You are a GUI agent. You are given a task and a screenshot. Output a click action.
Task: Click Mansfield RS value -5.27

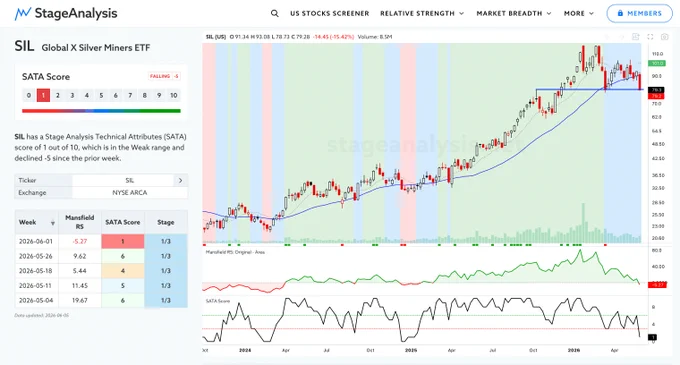tap(79, 241)
